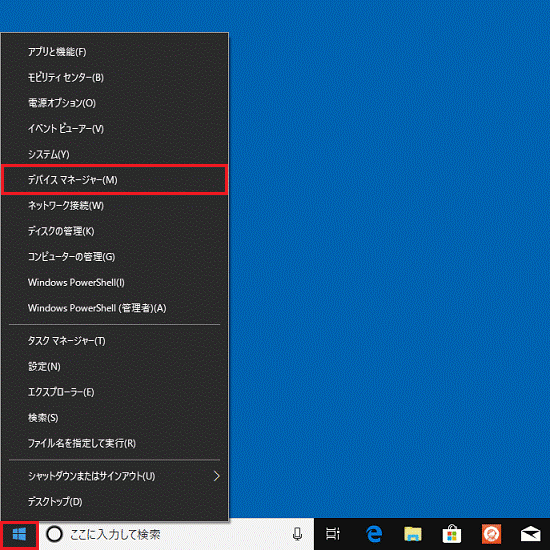Open デバイス マネージャー(M)

[x=115, y=180]
